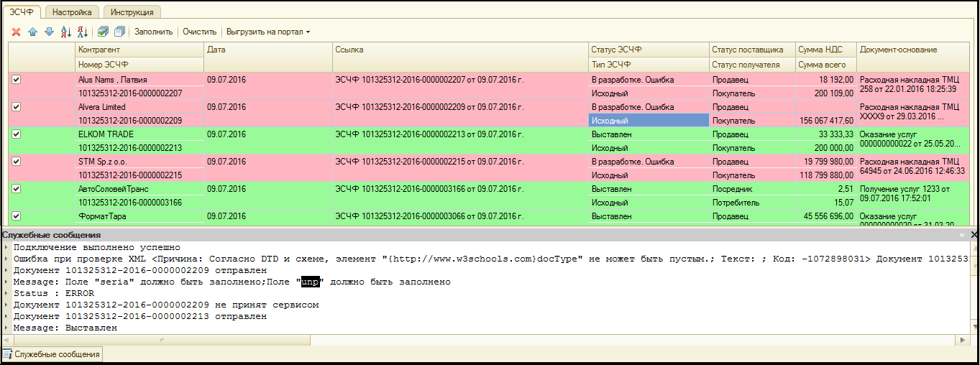Check all rows using the select-all icon
The width and height of the screenshot is (980, 365).
click(103, 32)
